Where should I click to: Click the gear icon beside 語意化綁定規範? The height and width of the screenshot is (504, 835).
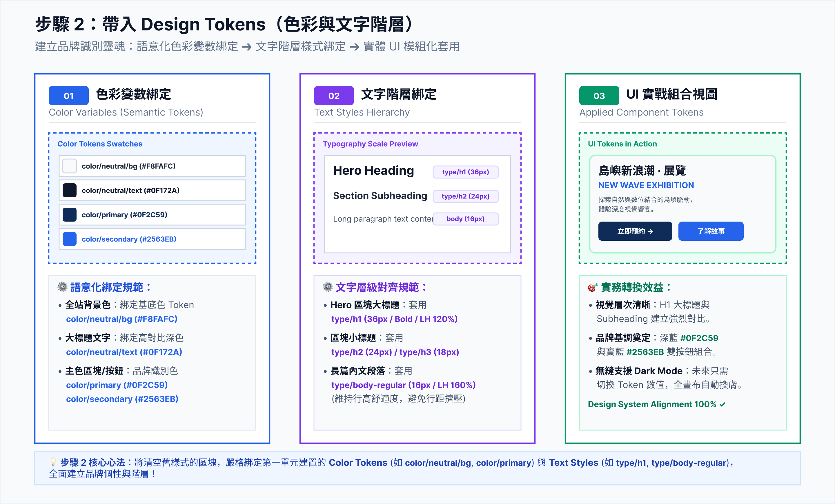[x=62, y=287]
